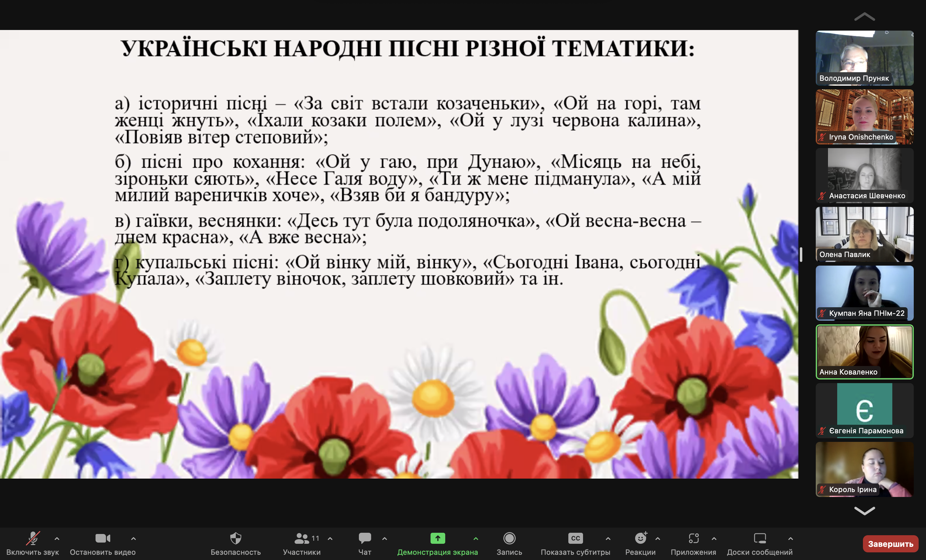Expand the arrow beside Участники
Viewport: 926px width, 560px height.
click(x=330, y=539)
